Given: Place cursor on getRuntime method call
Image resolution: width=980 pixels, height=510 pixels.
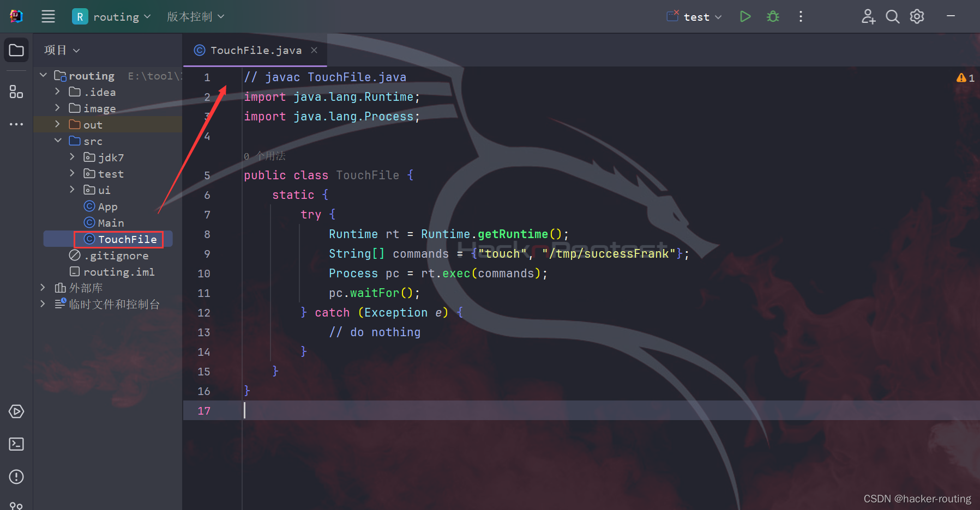Looking at the screenshot, I should click(513, 234).
